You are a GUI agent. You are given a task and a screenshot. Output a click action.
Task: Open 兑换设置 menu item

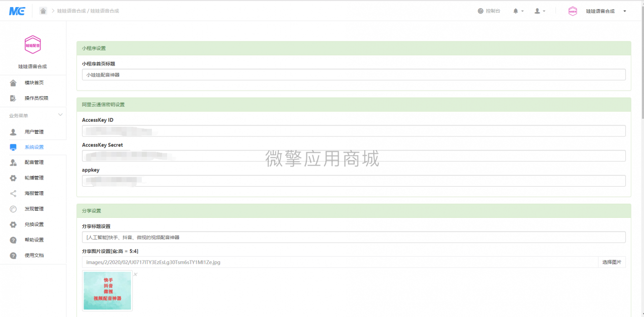(x=33, y=224)
